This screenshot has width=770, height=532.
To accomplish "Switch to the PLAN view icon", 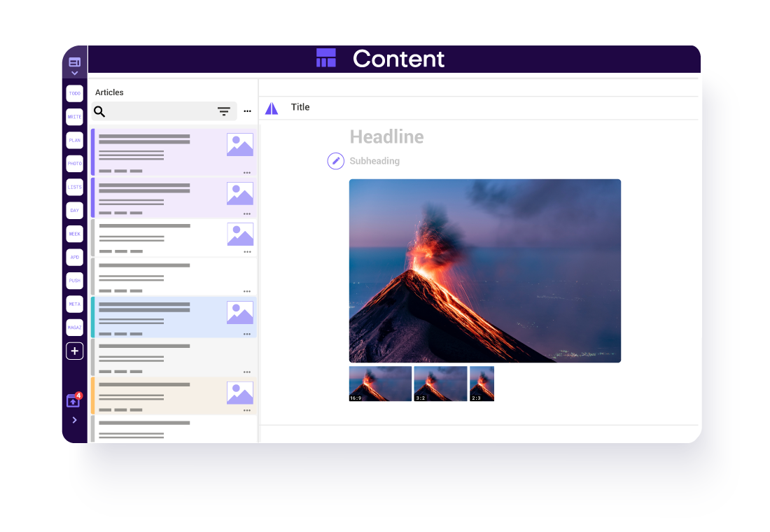I will (x=74, y=140).
